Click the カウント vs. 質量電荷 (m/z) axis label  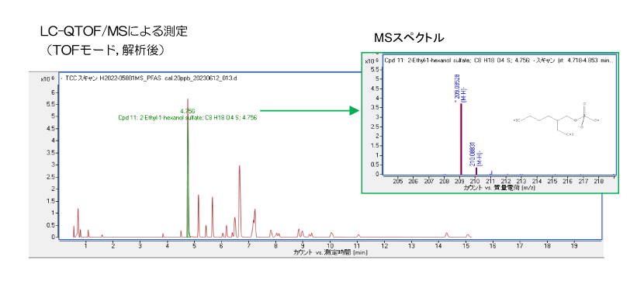pos(500,187)
